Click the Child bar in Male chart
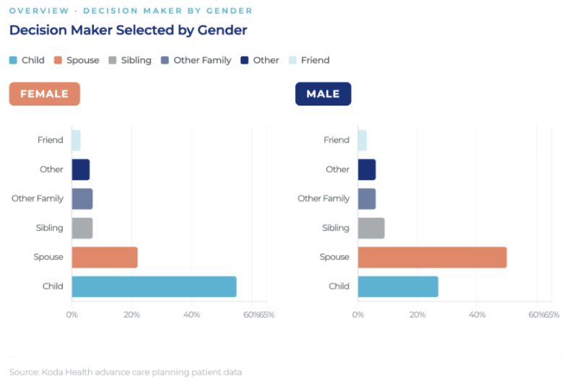 pos(398,287)
